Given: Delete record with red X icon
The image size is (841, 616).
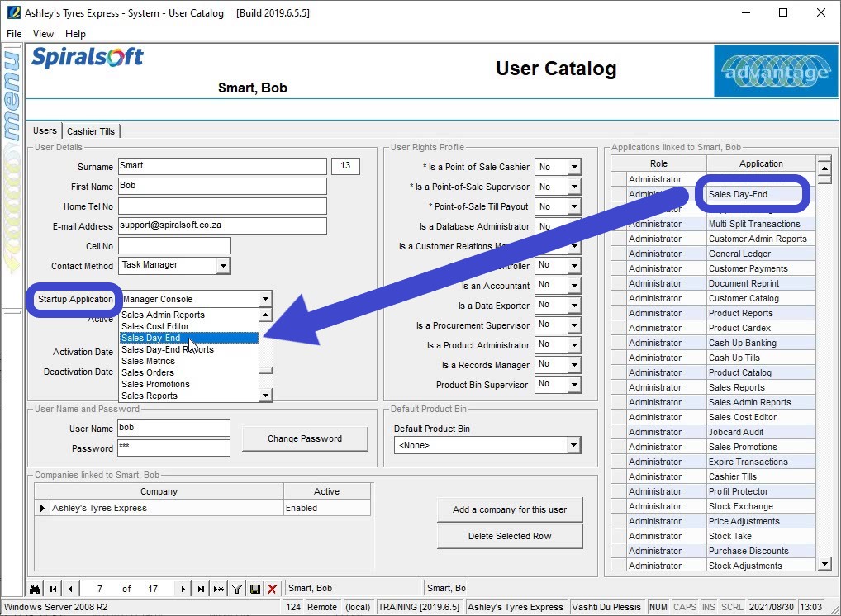Looking at the screenshot, I should [273, 589].
